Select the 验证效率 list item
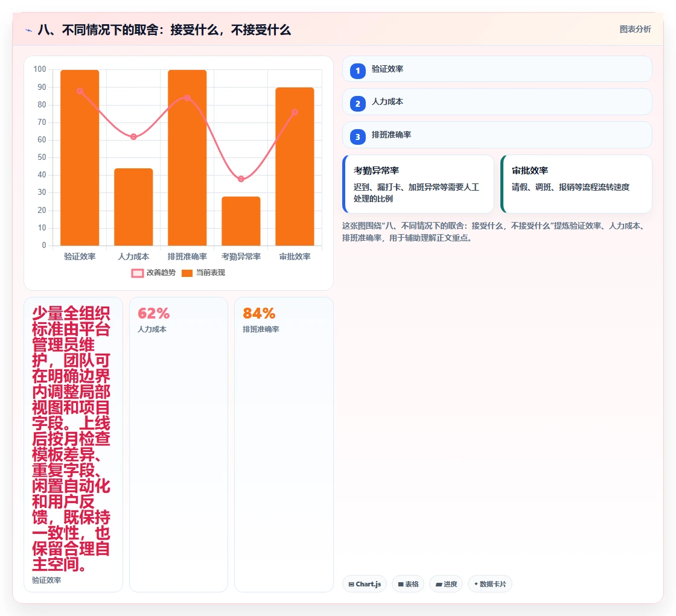The height and width of the screenshot is (616, 676). [x=497, y=69]
